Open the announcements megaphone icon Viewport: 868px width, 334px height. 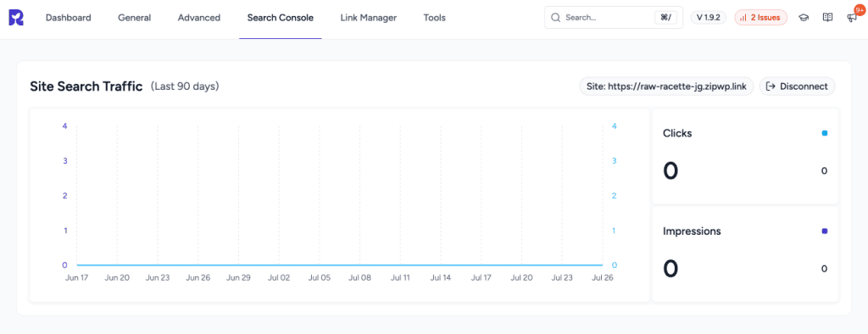(x=851, y=19)
